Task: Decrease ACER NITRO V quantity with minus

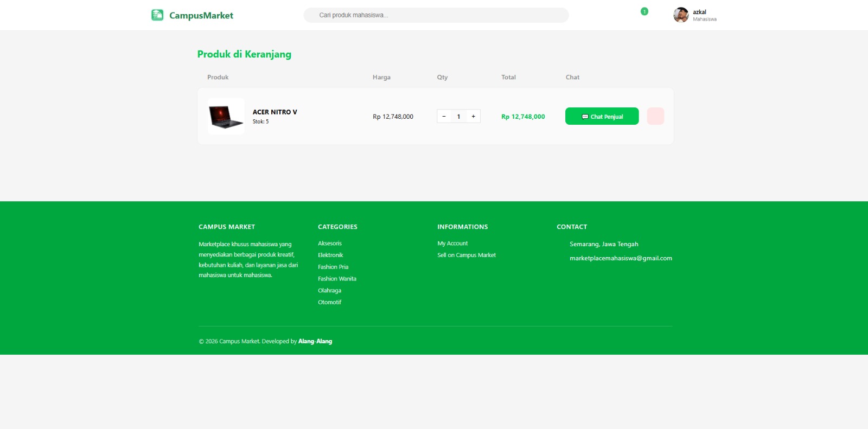Action: pyautogui.click(x=444, y=117)
